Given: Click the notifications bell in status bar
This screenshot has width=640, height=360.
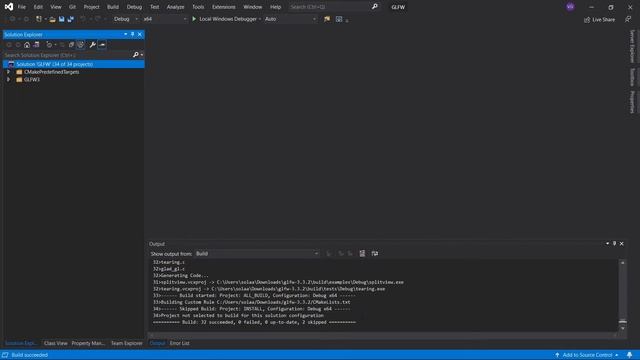Looking at the screenshot, I should 629,355.
